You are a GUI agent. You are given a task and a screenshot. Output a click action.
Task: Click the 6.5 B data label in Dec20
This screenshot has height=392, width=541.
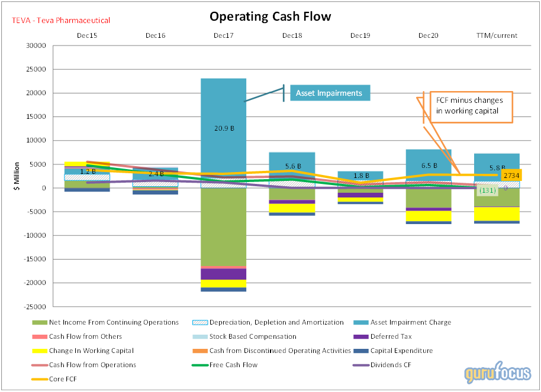(x=429, y=166)
